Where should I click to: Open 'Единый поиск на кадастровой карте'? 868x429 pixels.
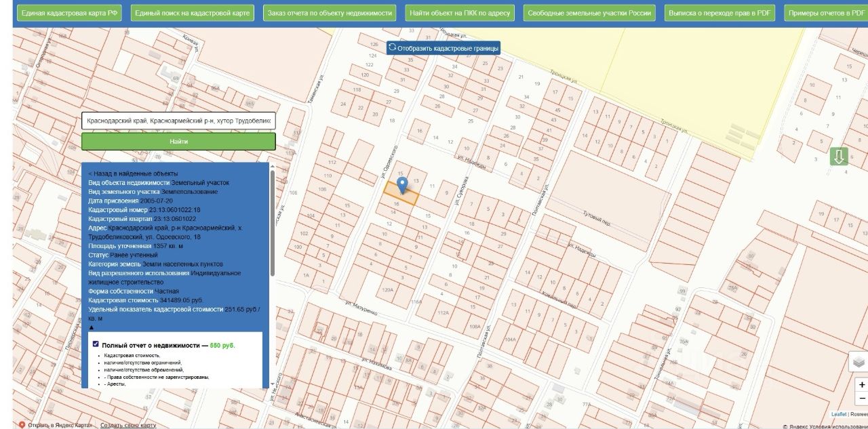click(192, 13)
